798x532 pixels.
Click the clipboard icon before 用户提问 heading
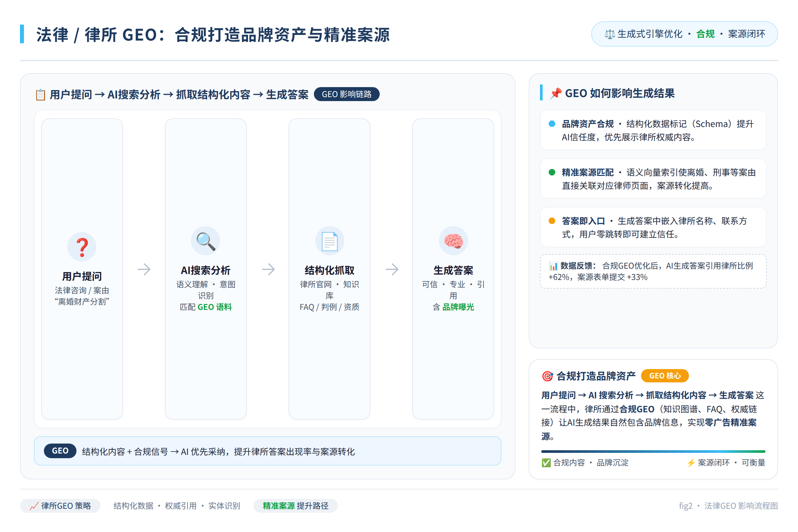tap(40, 95)
